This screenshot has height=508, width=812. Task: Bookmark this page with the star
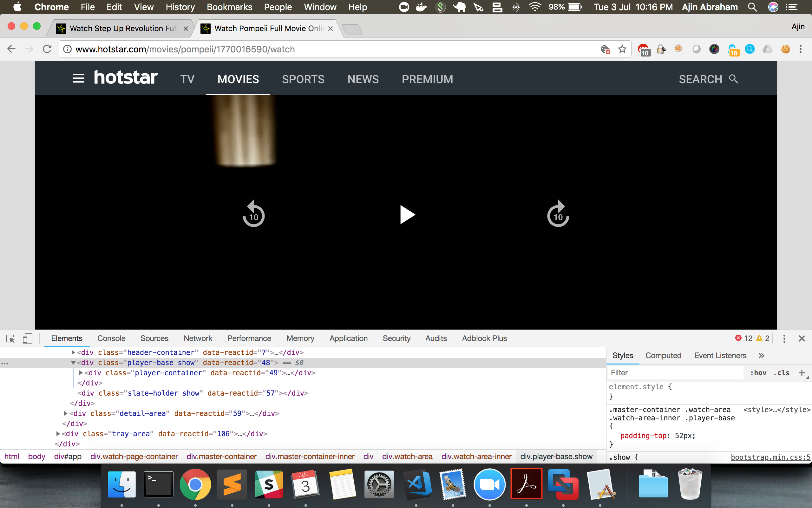click(x=622, y=49)
